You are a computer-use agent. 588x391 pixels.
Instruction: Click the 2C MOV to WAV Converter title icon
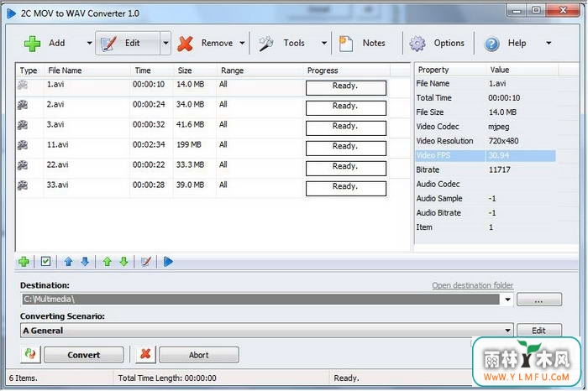pos(12,13)
